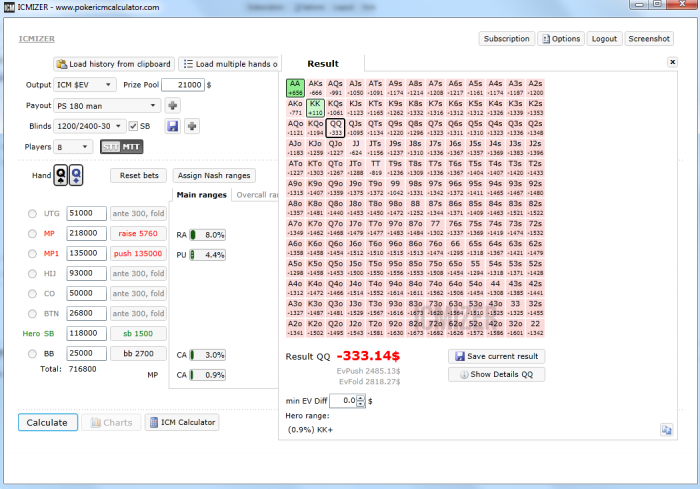Toggle the SNG MTT mode switch
Image resolution: width=700 pixels, height=489 pixels.
coord(121,146)
